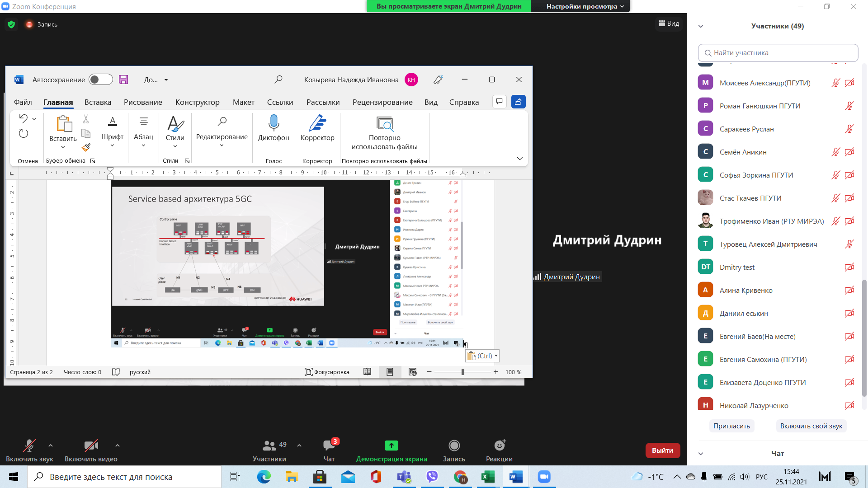Click the Вид view button in Zoom

pyautogui.click(x=669, y=23)
